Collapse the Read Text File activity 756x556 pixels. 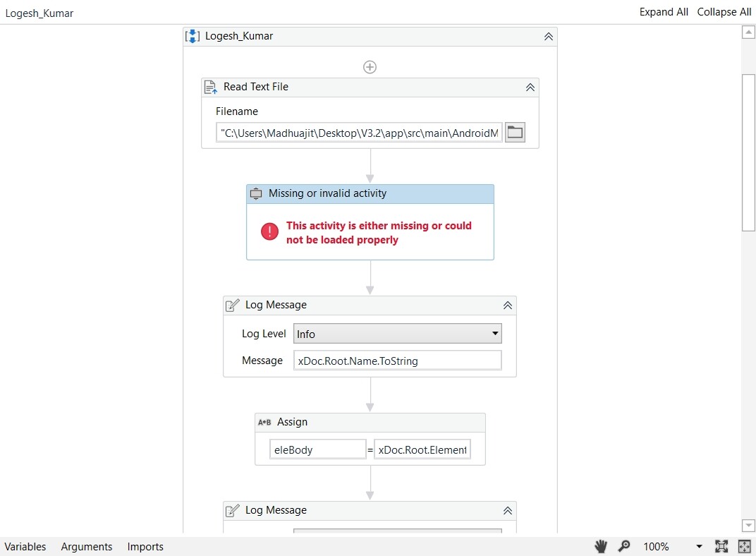(x=530, y=87)
